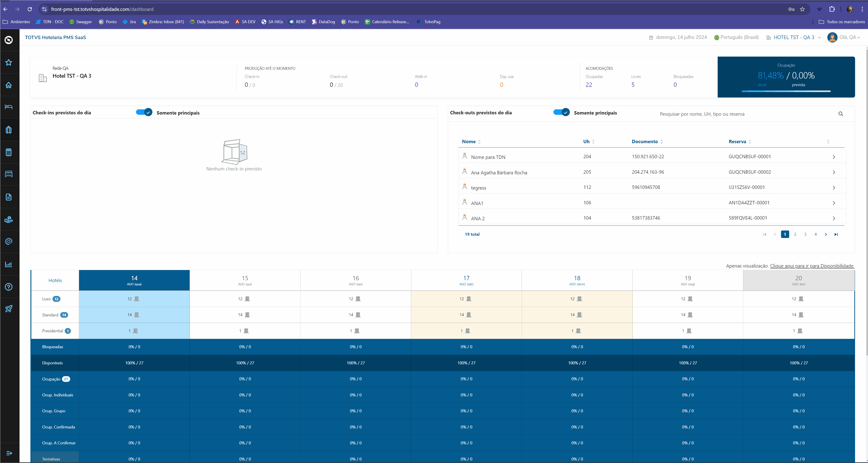Screen dimensions: 868x463
Task: Jump to last page of check-outs
Action: pos(836,234)
